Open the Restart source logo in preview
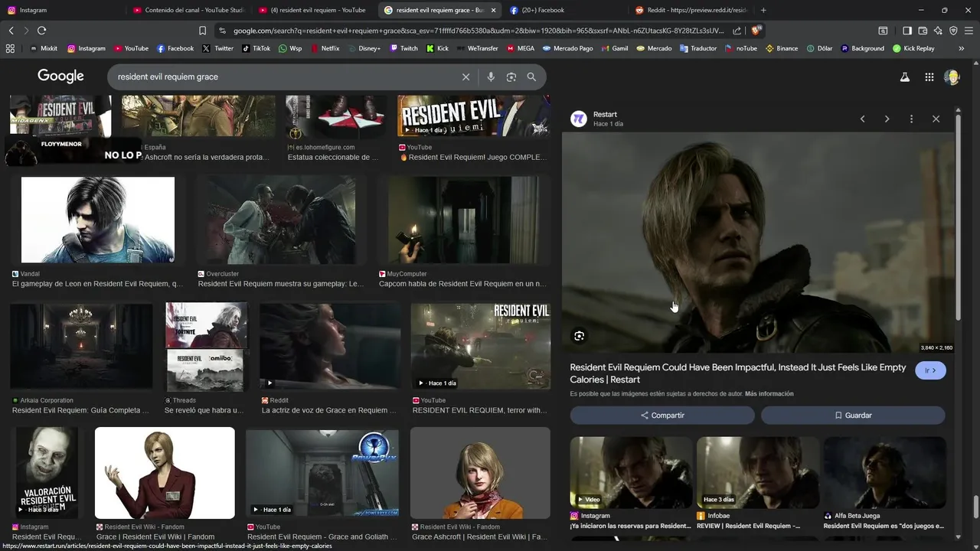980x551 pixels. pyautogui.click(x=579, y=119)
